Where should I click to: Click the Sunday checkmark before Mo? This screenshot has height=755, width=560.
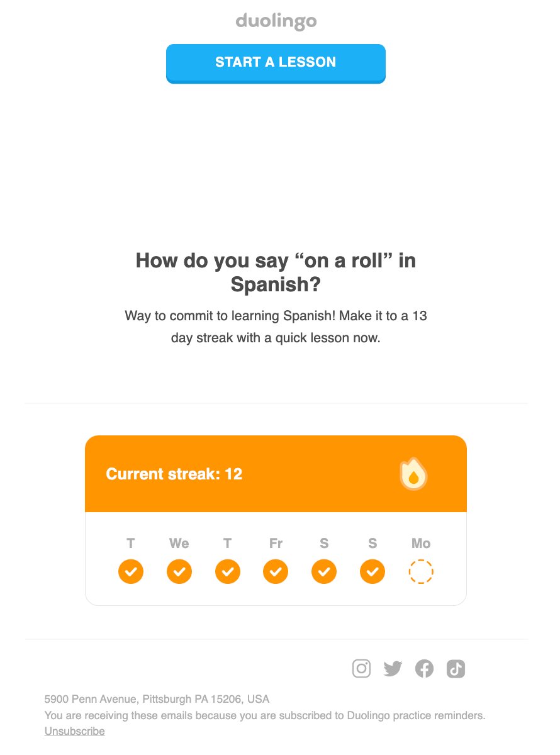pos(372,571)
